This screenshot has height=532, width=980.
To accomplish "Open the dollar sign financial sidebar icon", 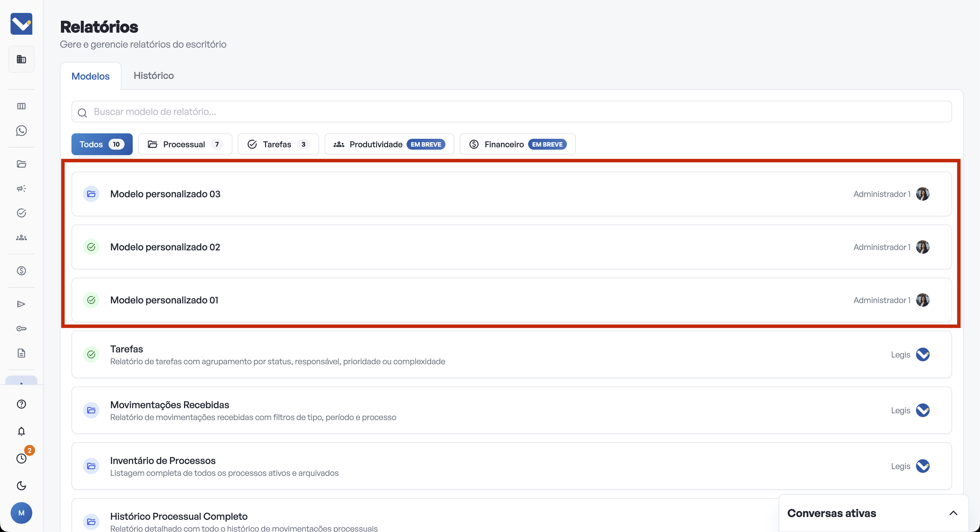I will [x=21, y=271].
